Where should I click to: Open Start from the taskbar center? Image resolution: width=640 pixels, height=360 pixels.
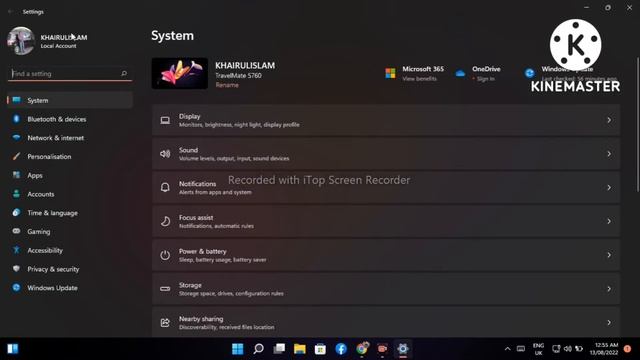coord(238,349)
